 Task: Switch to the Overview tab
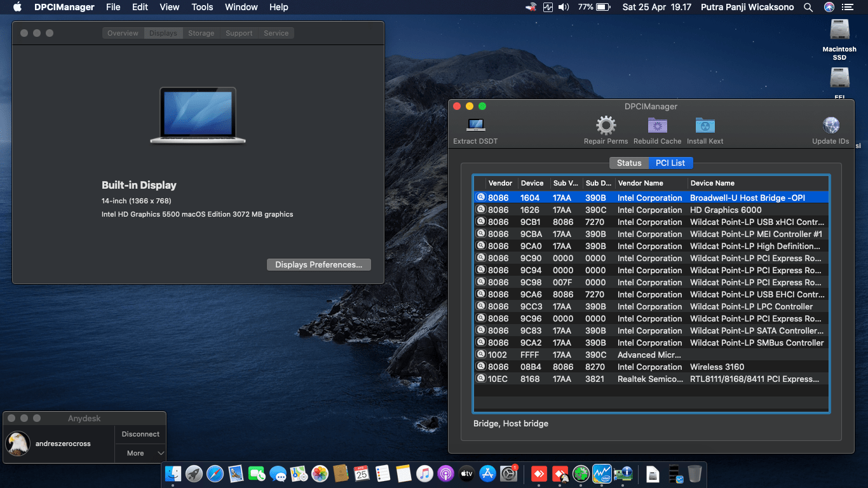tap(123, 33)
